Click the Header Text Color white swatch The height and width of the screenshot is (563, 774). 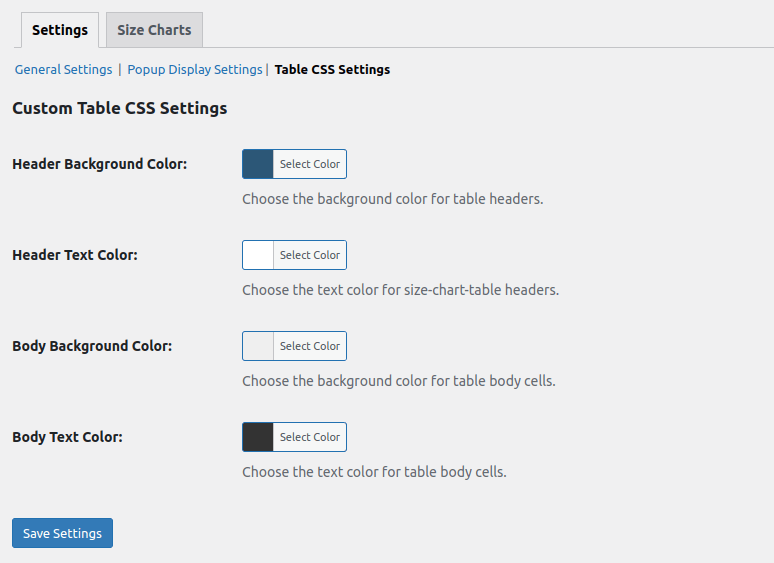258,255
